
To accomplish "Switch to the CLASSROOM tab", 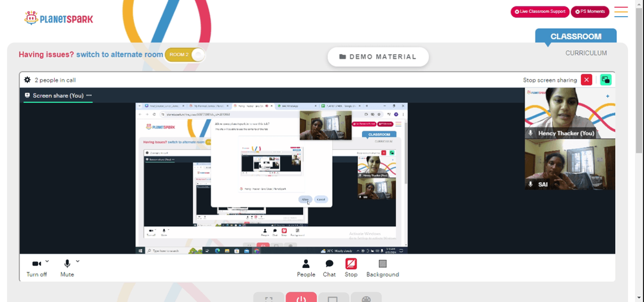I will click(576, 37).
